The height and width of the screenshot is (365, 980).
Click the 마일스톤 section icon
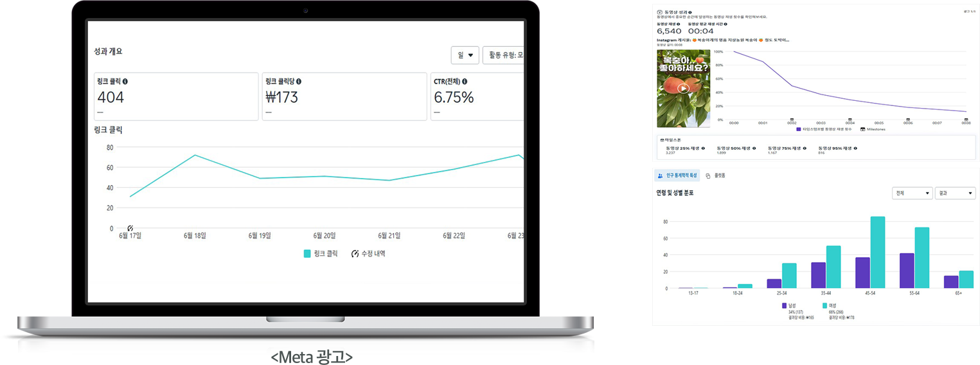(x=662, y=139)
